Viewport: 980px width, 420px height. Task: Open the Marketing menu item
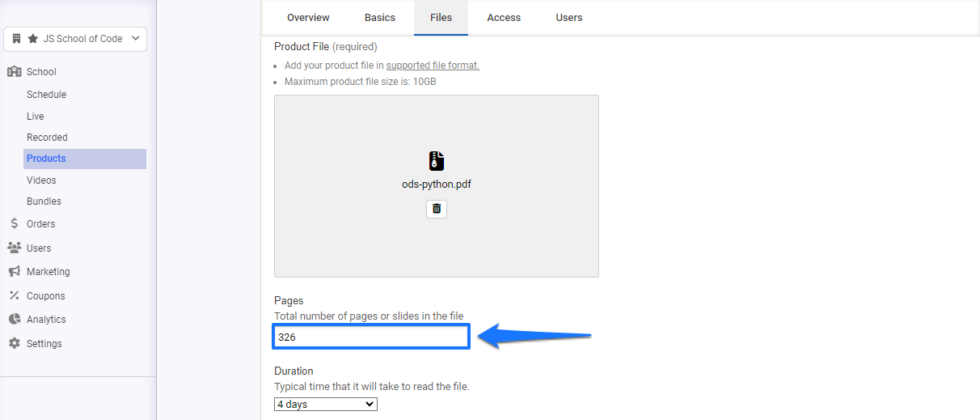pyautogui.click(x=49, y=271)
